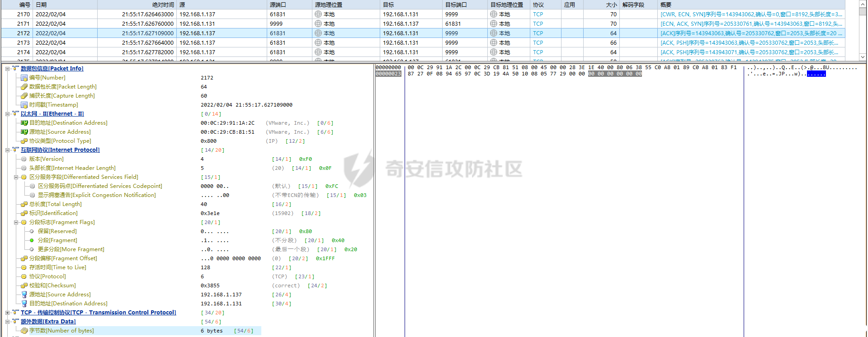Select the 保留[Reserved] flag row
The image size is (868, 337).
tap(57, 231)
